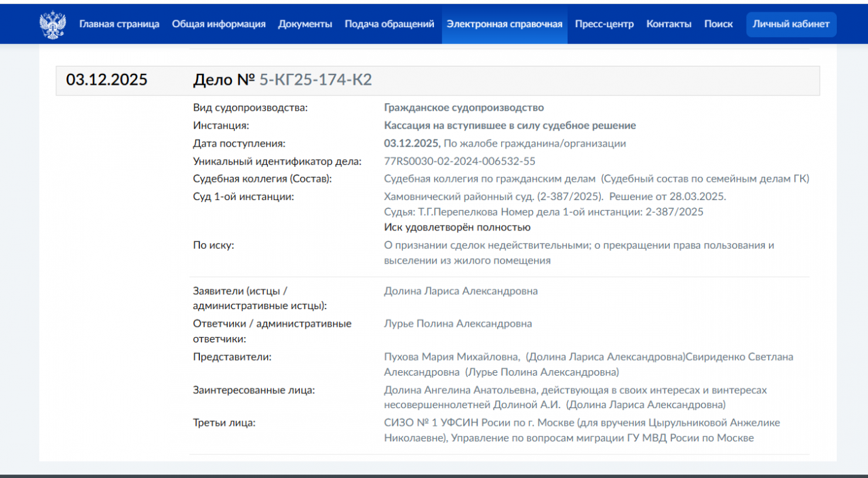
Task: Open case number link 5-КГ25-174-К2
Action: [x=315, y=80]
